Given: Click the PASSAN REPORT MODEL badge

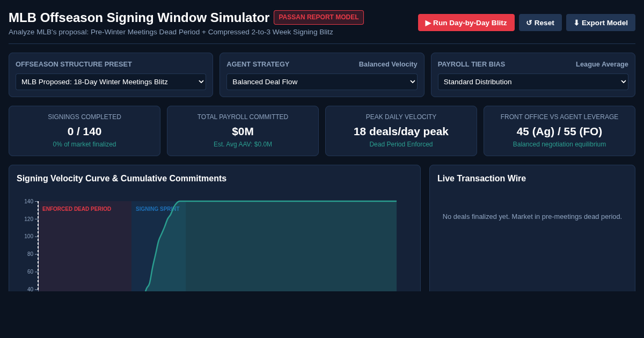Looking at the screenshot, I should [319, 17].
